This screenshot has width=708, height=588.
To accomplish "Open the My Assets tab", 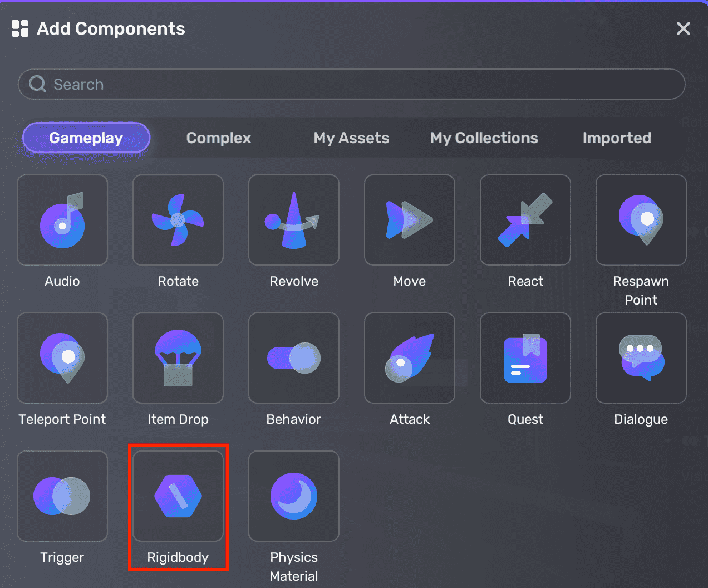I will coord(351,138).
